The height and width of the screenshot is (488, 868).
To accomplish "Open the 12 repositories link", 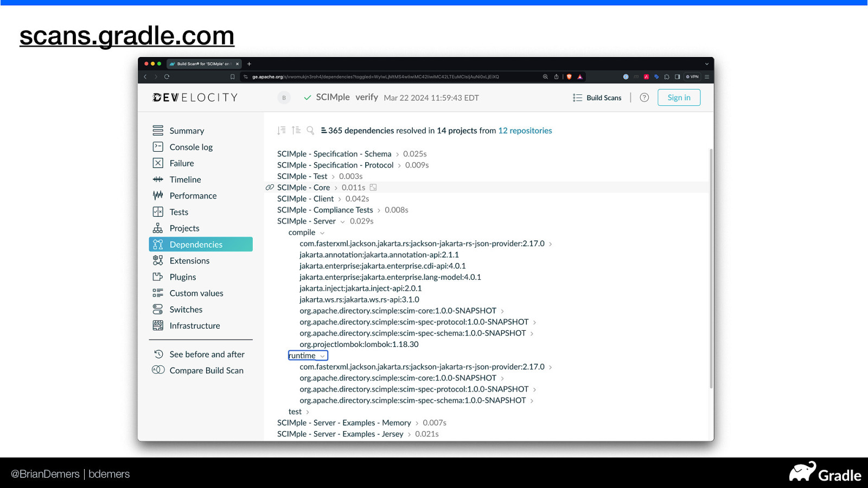I will (525, 131).
